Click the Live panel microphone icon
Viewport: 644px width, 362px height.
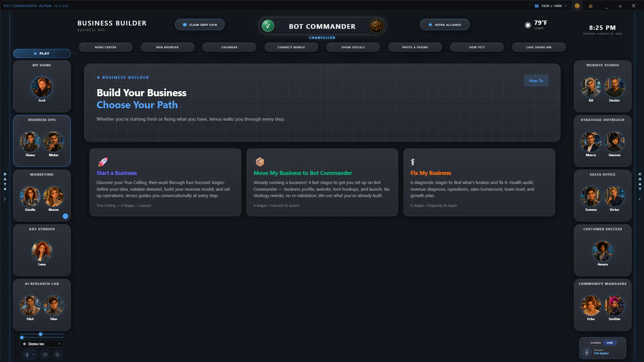pos(587,352)
